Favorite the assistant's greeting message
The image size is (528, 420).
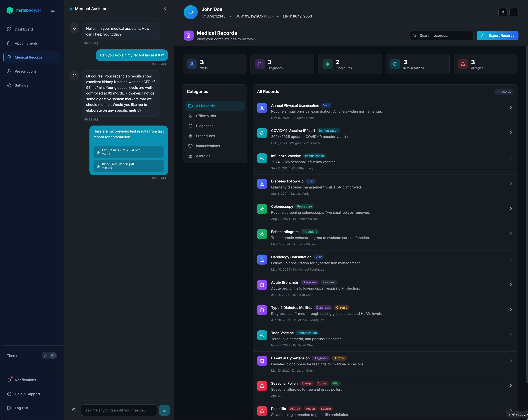point(74,28)
